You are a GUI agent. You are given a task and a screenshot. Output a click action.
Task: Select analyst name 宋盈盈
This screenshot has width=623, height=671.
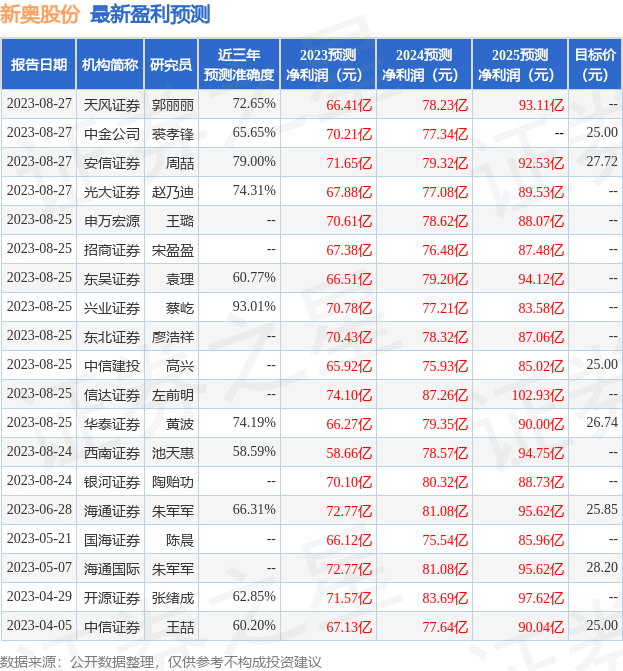[x=173, y=250]
